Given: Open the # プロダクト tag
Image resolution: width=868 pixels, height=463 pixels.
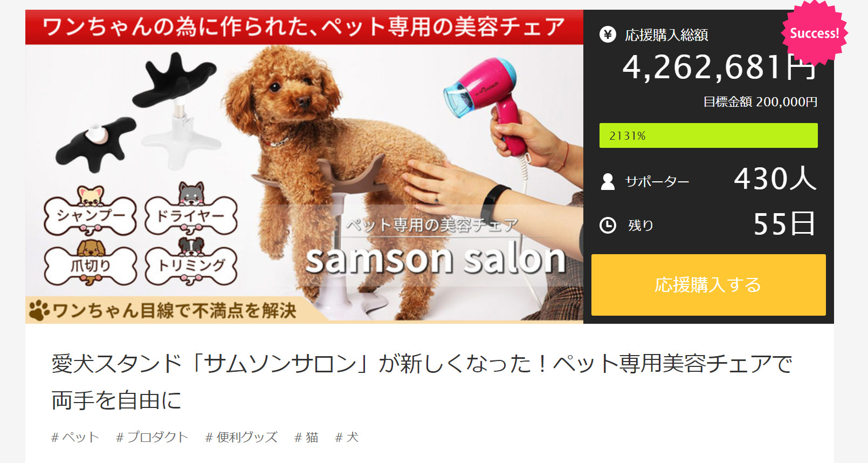Looking at the screenshot, I should point(152,437).
